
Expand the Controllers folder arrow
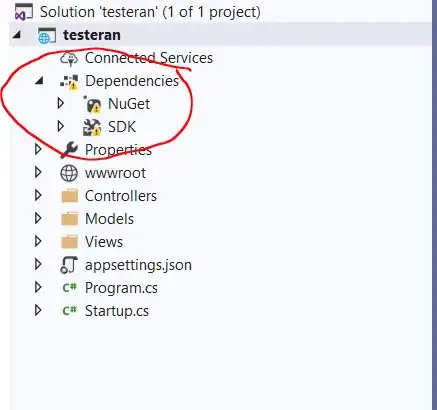pos(38,196)
